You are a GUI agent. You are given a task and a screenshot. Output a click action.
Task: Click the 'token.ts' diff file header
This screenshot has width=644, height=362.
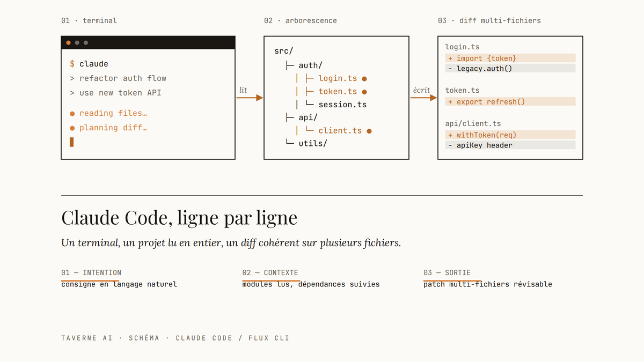pyautogui.click(x=462, y=91)
